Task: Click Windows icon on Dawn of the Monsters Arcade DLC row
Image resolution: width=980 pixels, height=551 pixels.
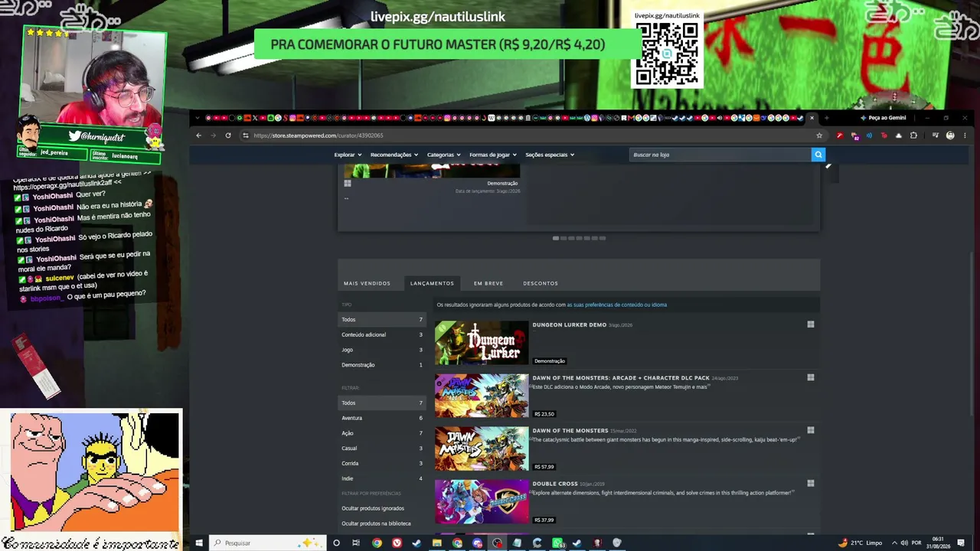Action: (810, 377)
